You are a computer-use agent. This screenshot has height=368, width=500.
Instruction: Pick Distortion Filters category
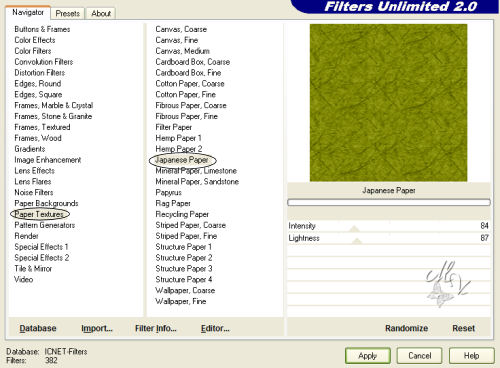click(x=40, y=73)
